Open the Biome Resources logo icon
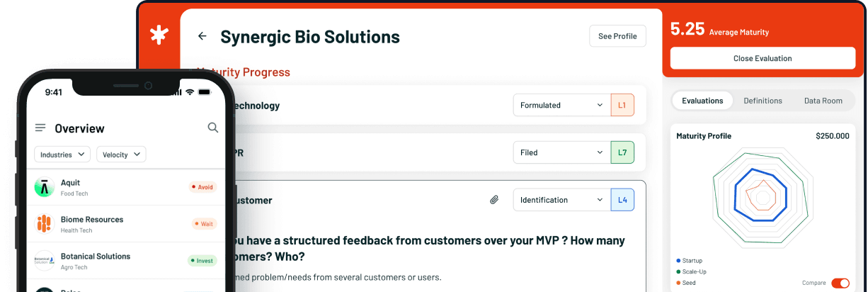 (x=45, y=224)
